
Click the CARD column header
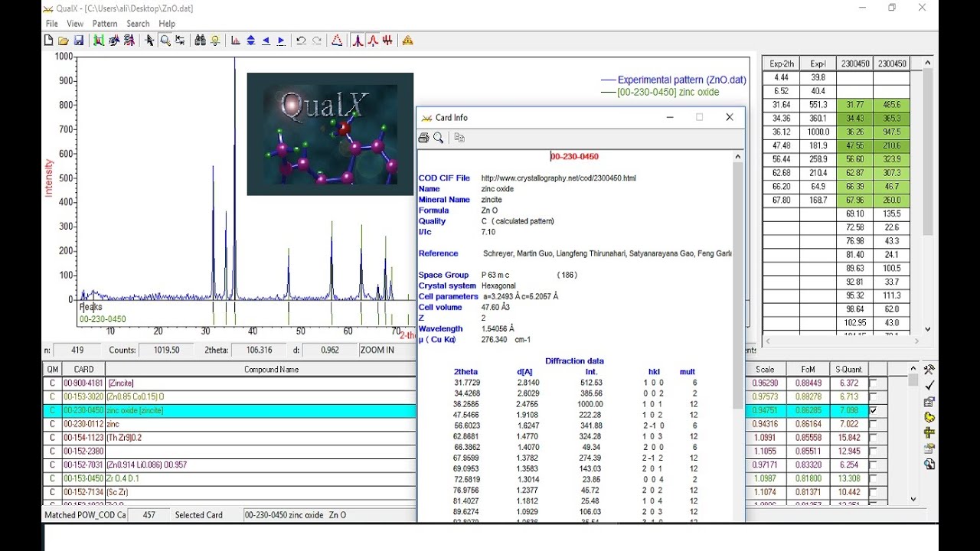83,369
